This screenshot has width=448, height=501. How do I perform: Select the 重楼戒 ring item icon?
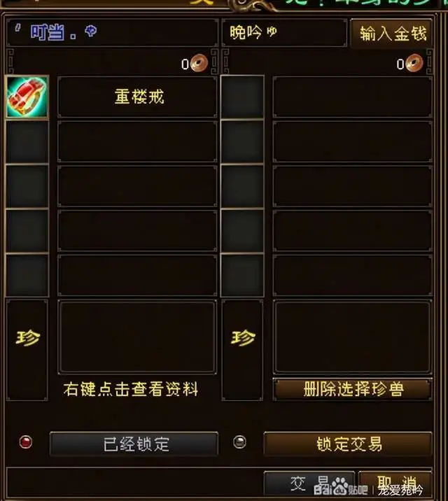coord(27,97)
